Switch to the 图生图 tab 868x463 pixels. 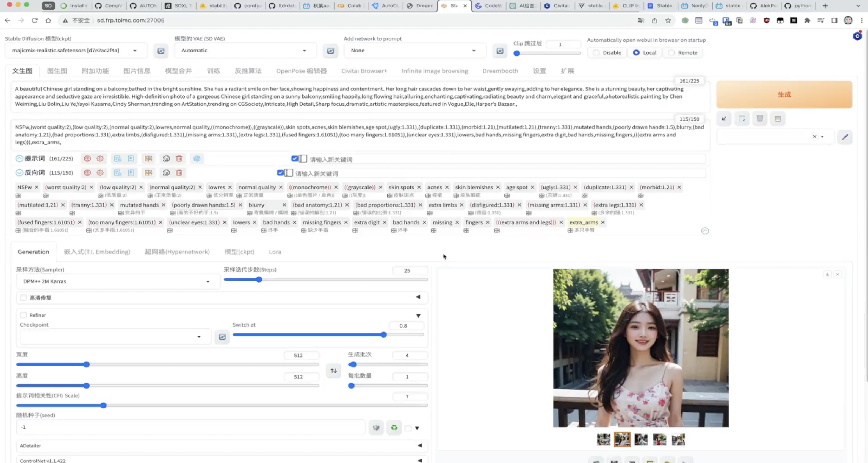(x=57, y=71)
